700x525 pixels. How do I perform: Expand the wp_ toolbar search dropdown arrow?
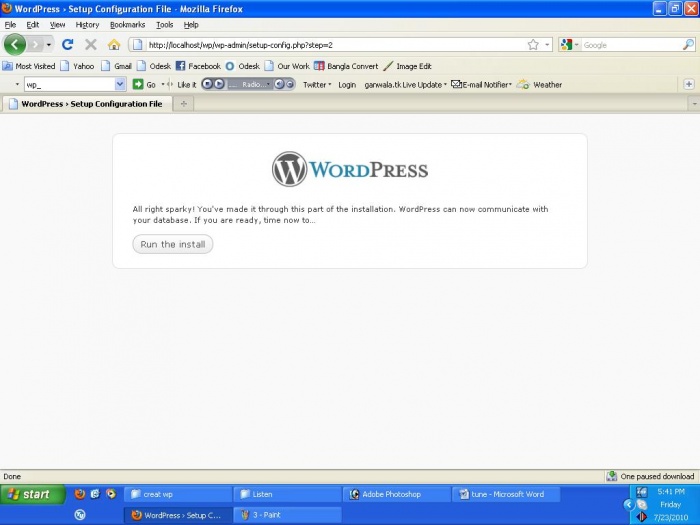[120, 84]
